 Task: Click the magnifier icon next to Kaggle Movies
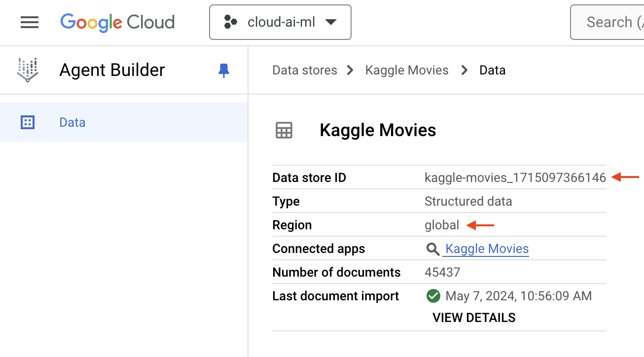click(x=433, y=249)
